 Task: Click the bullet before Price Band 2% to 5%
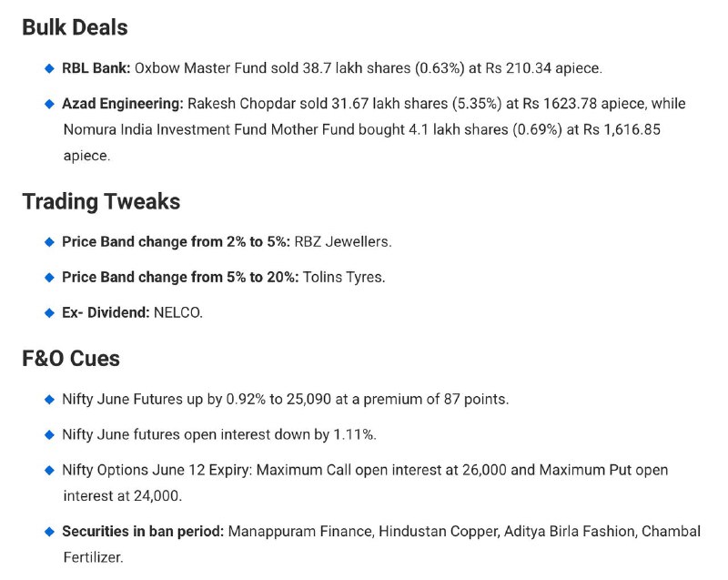click(x=49, y=242)
